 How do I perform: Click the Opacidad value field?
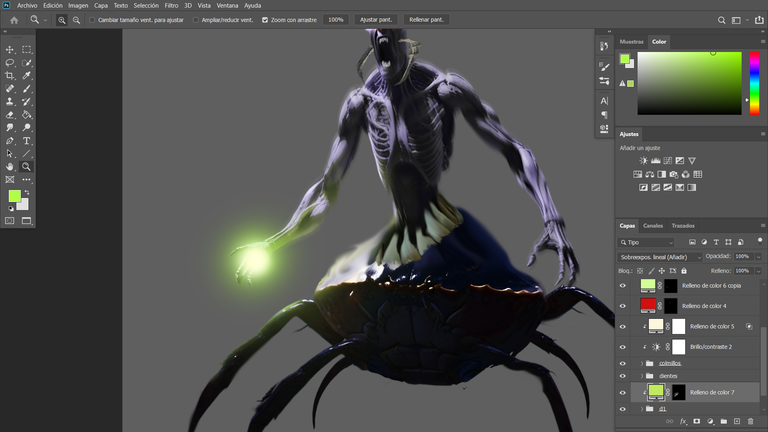743,257
